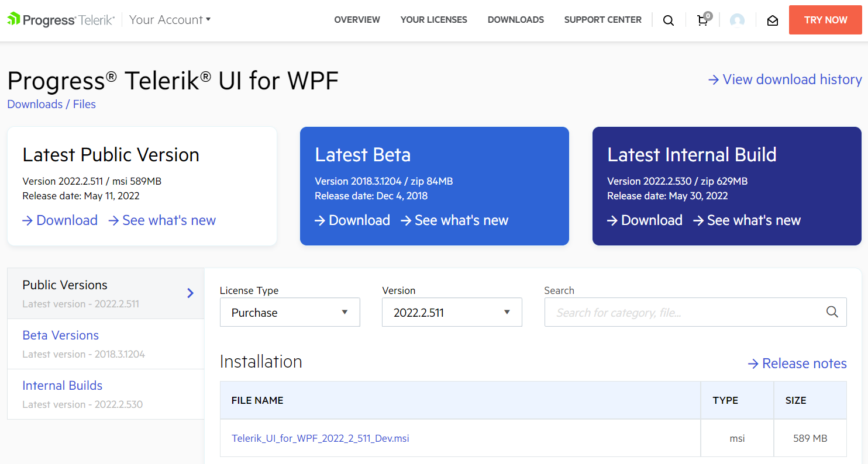868x464 pixels.
Task: Click the Try Now button
Action: (825, 20)
